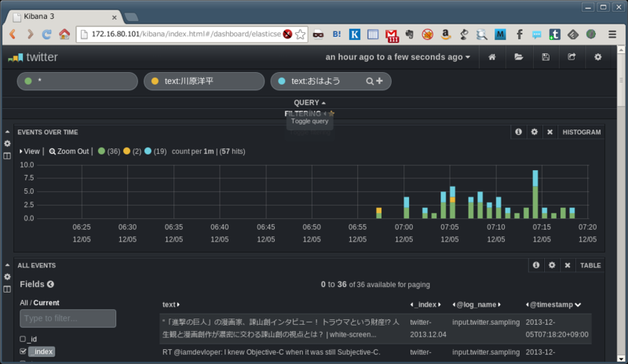The height and width of the screenshot is (364, 628).
Task: Bookmark page with star icon
Action: pos(300,34)
